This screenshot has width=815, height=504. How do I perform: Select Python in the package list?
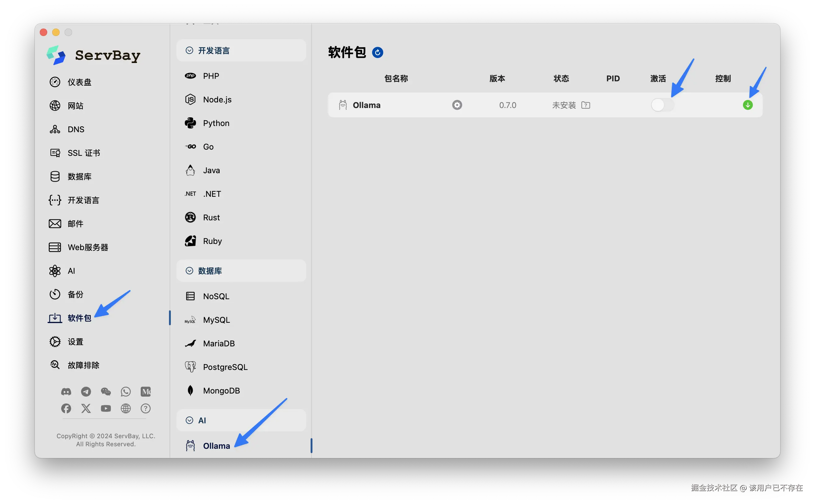click(216, 123)
